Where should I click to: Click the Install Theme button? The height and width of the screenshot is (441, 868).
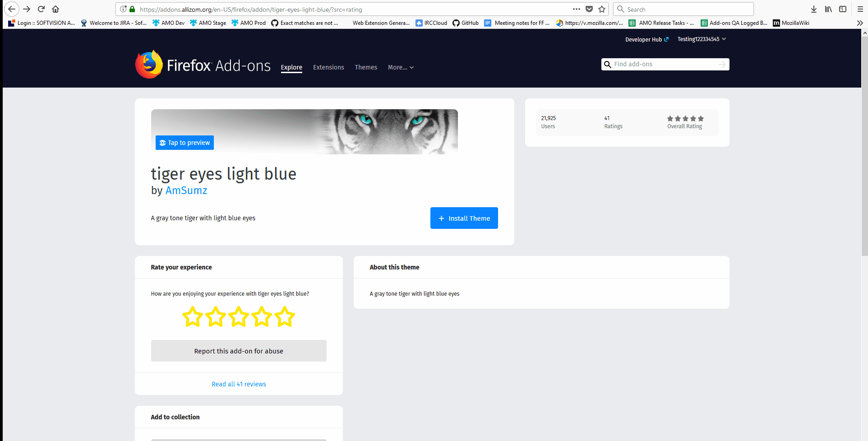pyautogui.click(x=464, y=218)
